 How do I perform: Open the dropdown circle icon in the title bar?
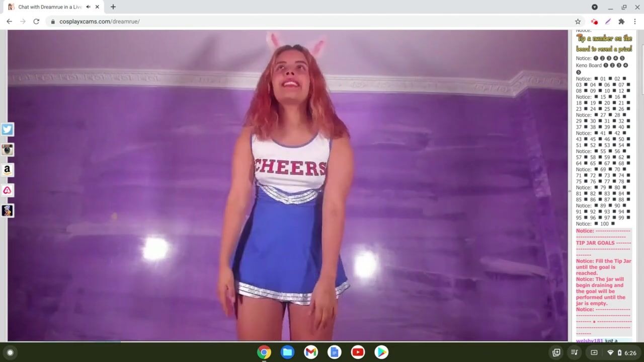point(595,7)
